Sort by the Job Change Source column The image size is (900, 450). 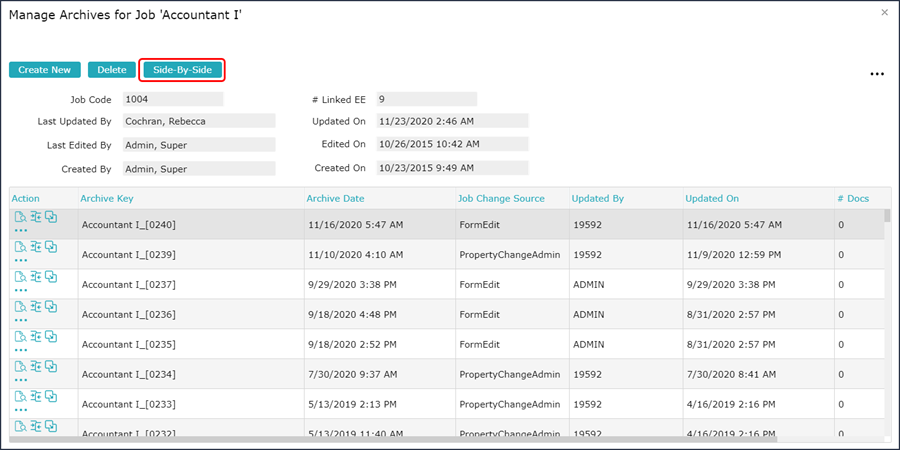pyautogui.click(x=501, y=199)
